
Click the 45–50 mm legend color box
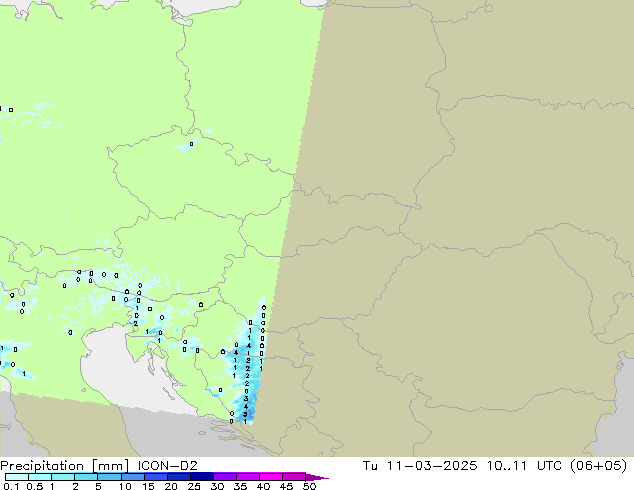(294, 477)
